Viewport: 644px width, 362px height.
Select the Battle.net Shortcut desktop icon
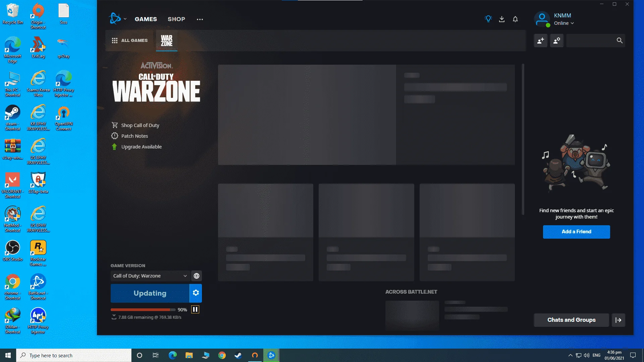pyautogui.click(x=38, y=287)
